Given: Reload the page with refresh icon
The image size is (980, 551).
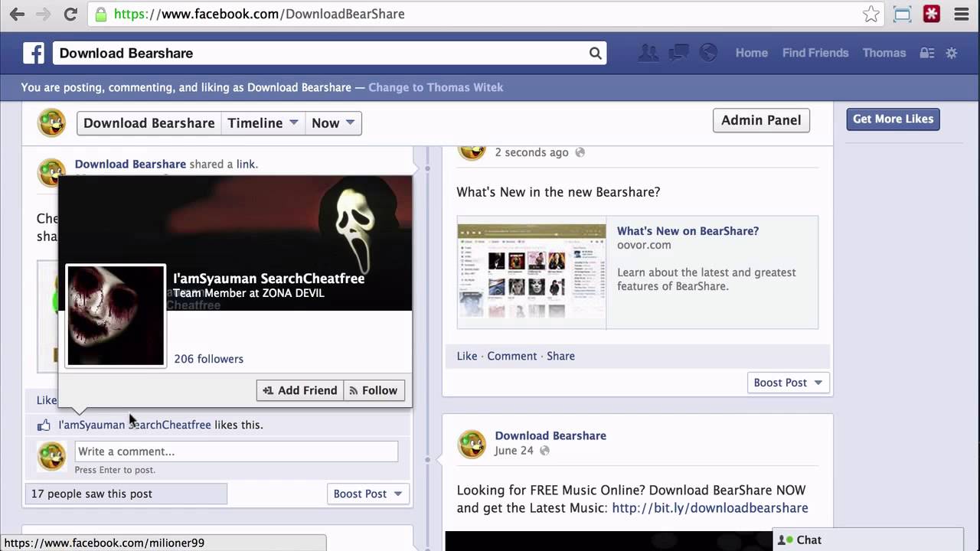Looking at the screenshot, I should [x=70, y=14].
